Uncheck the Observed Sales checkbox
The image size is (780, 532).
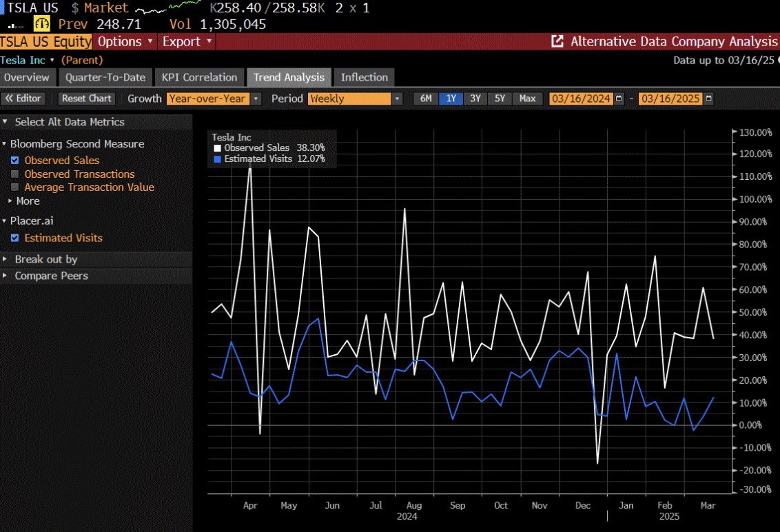coord(15,161)
